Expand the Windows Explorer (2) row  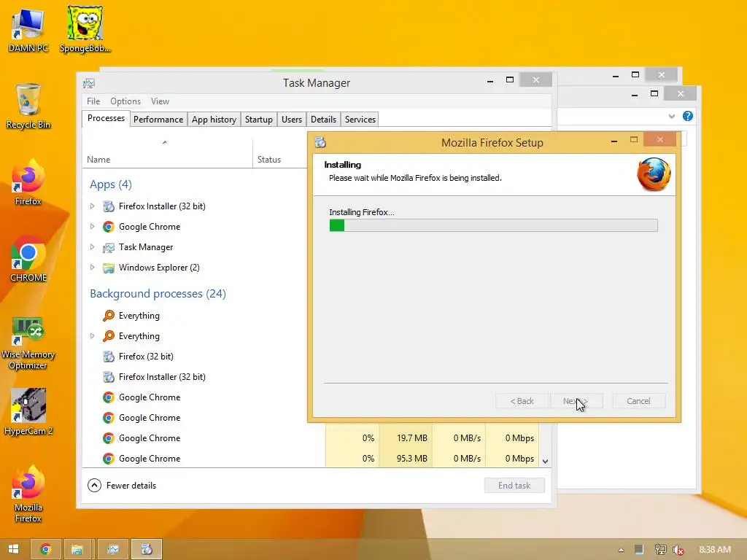(92, 268)
